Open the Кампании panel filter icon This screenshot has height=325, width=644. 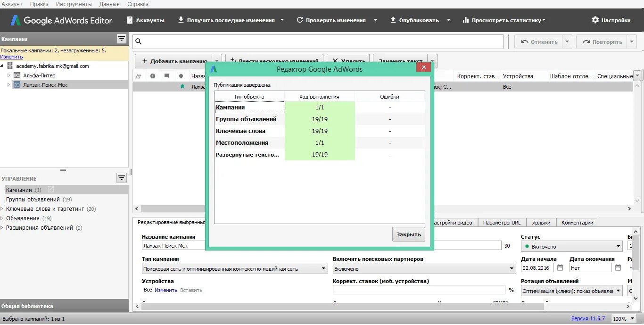click(122, 39)
